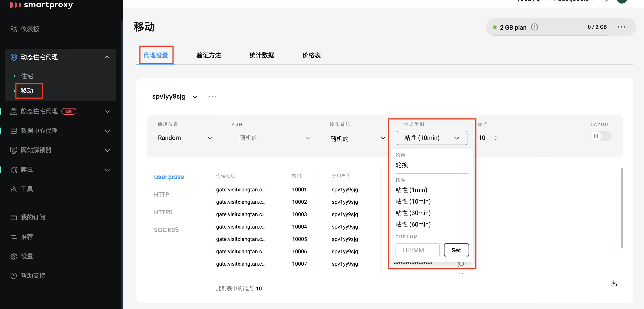Expand the 数据中心代理 section
This screenshot has height=309, width=644.
[x=107, y=131]
